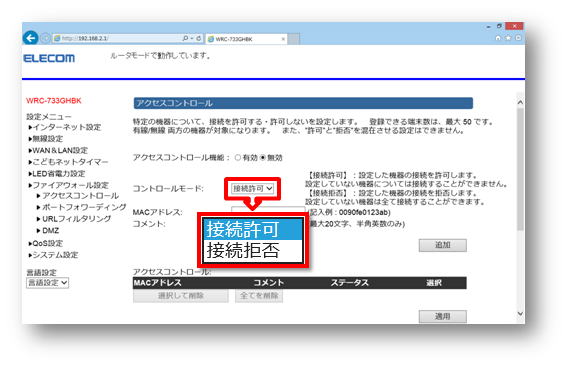The image size is (567, 366).
Task: Minimize the browser window
Action: [489, 26]
